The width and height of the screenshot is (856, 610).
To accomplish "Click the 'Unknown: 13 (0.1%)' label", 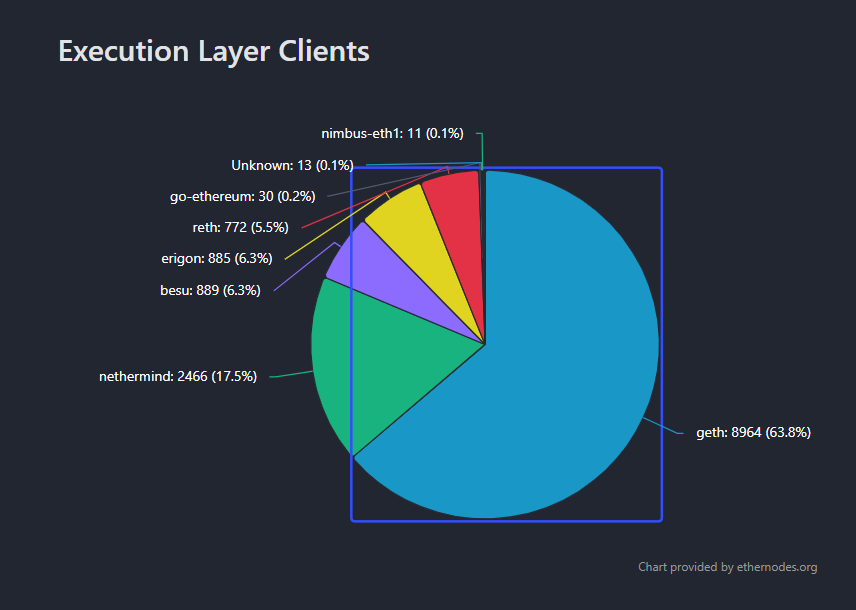I will [x=292, y=165].
